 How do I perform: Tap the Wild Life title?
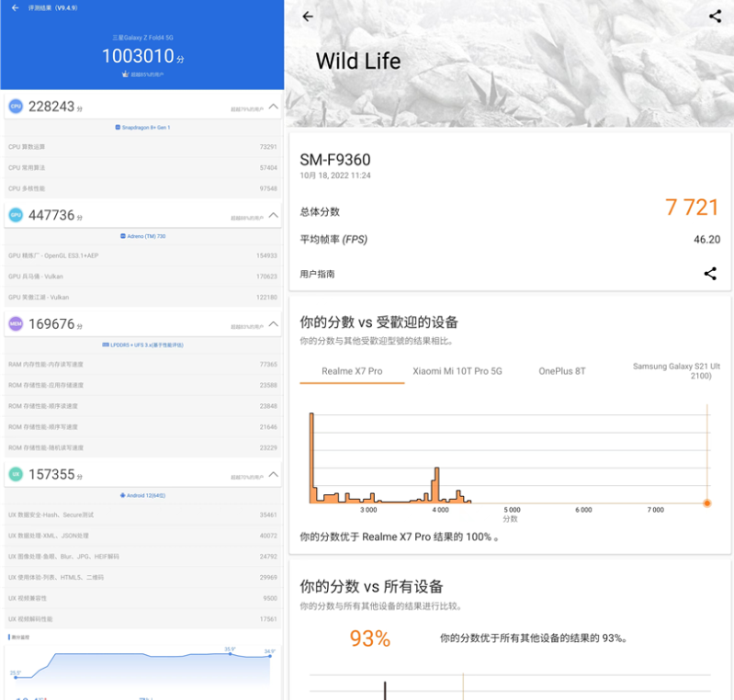point(358,62)
